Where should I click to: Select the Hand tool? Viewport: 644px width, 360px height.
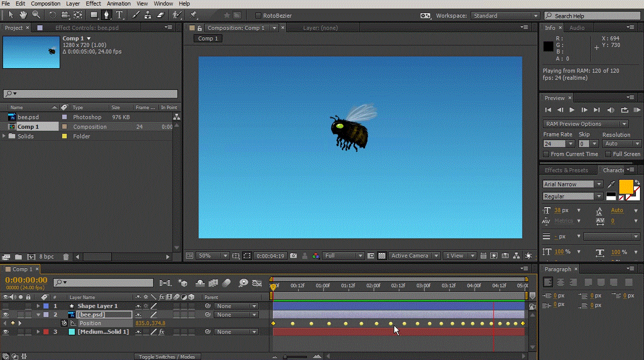(x=23, y=15)
